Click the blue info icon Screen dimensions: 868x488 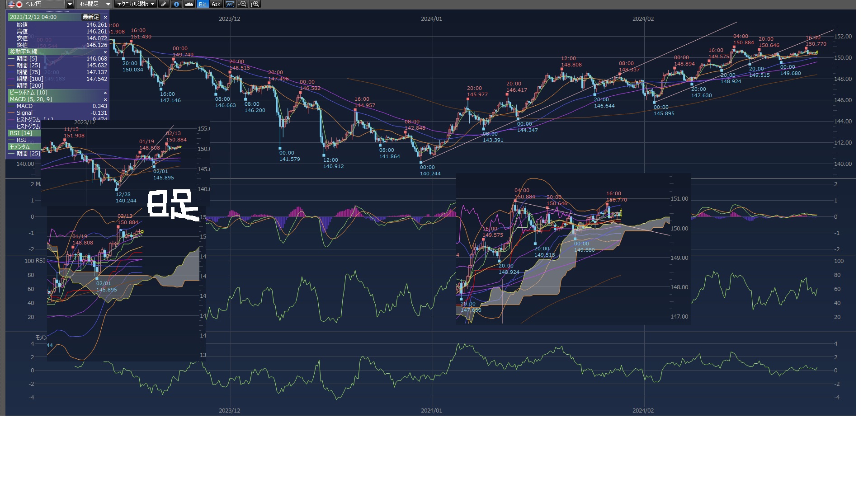[x=176, y=4]
